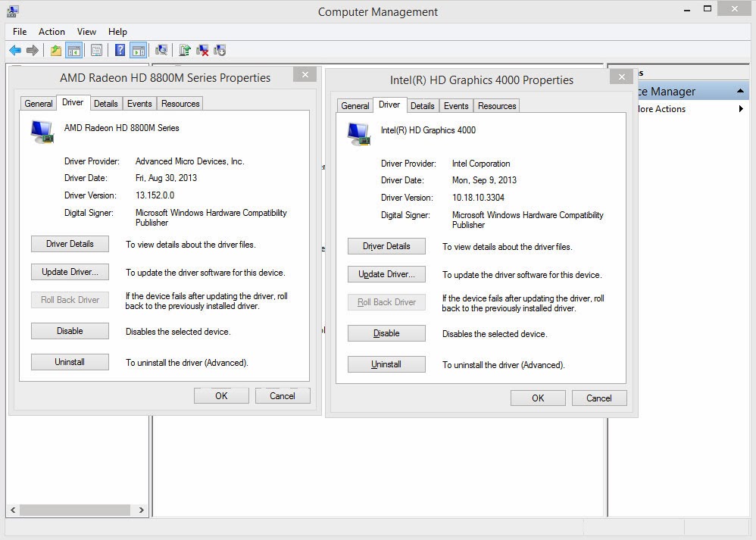Maximize the Computer Management window

708,8
